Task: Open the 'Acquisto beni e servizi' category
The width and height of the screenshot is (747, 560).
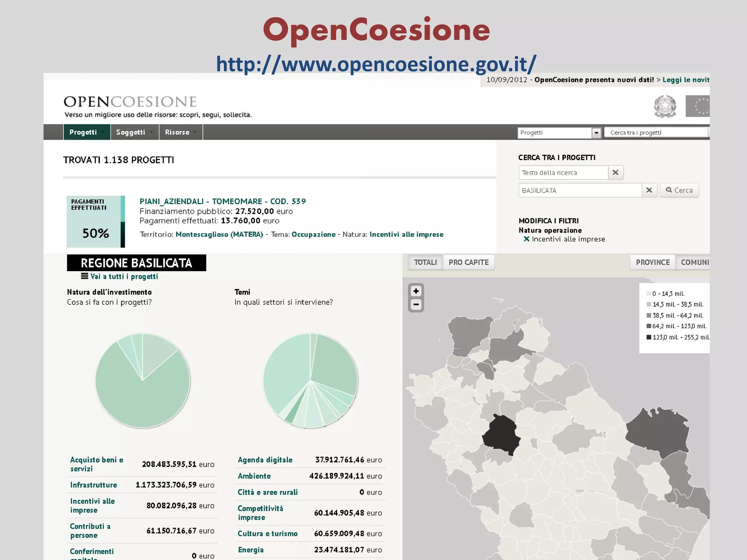Action: (97, 464)
